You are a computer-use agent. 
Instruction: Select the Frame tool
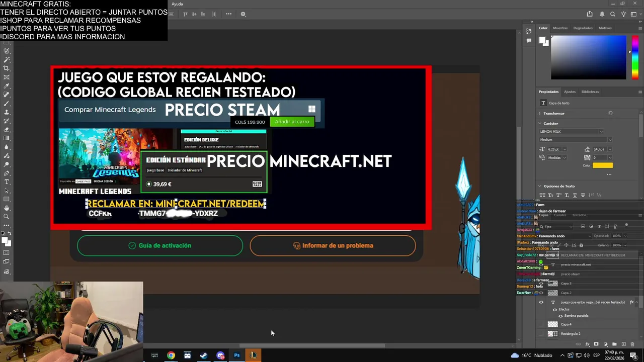tap(7, 77)
